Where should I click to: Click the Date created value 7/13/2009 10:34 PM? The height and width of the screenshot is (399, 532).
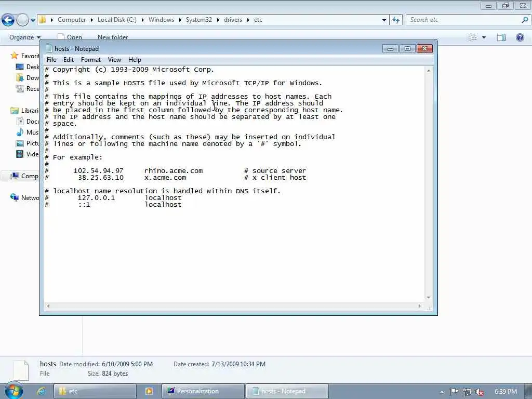coord(238,364)
